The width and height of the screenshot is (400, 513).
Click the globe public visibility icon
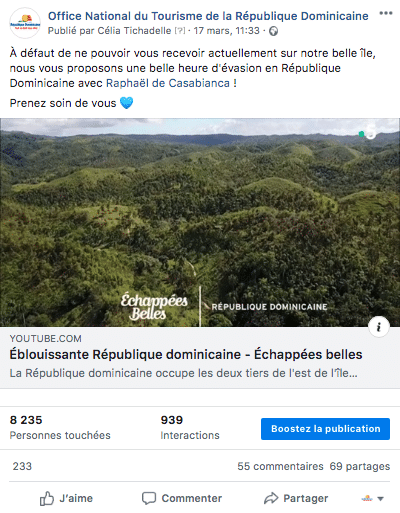(x=274, y=31)
